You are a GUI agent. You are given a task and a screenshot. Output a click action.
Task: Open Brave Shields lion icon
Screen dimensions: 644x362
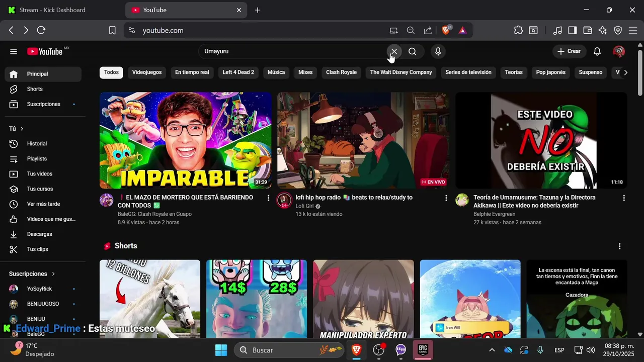tap(446, 30)
